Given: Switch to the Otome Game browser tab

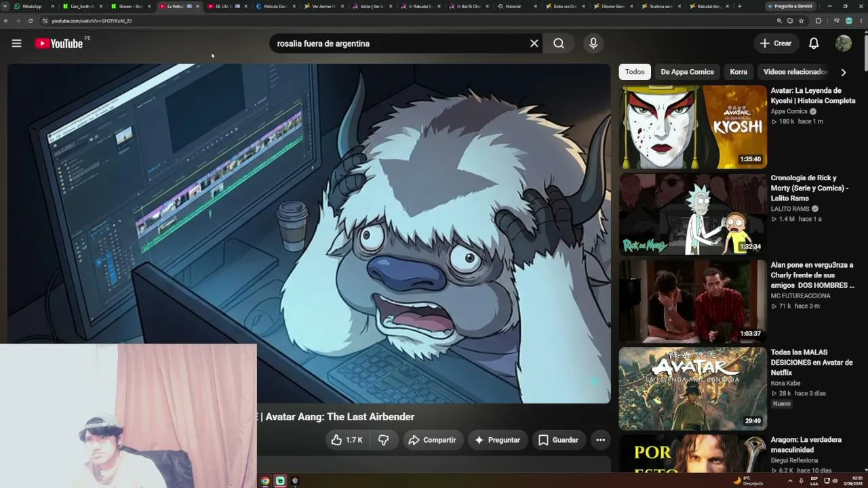Looking at the screenshot, I should coord(614,6).
